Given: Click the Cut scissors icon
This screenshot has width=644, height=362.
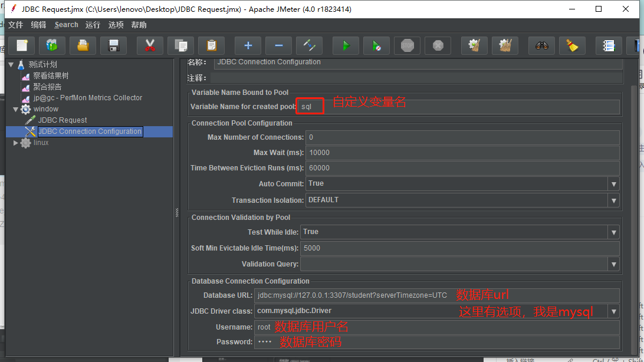Looking at the screenshot, I should coord(150,45).
